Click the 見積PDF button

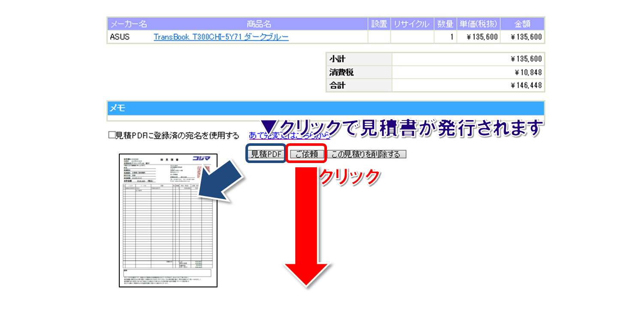[x=266, y=154]
